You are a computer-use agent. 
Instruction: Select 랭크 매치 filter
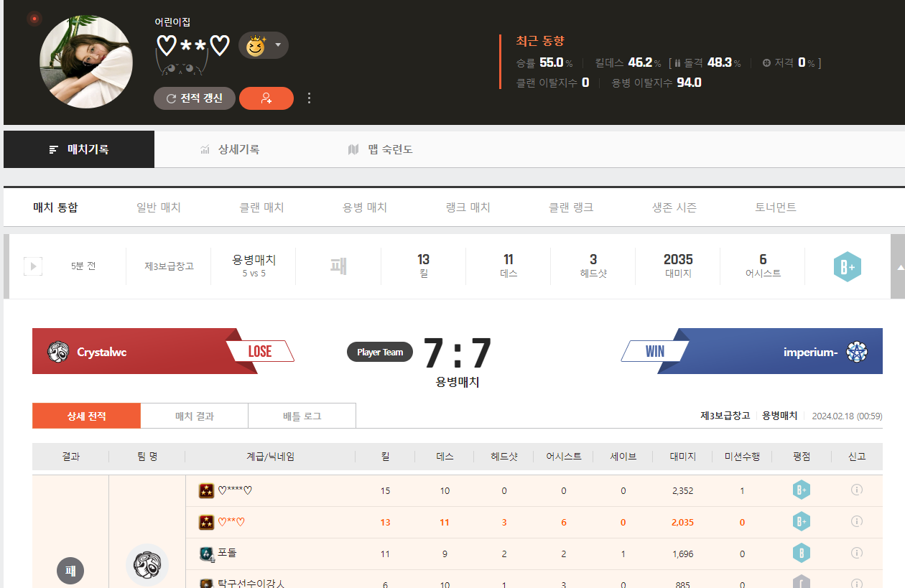point(468,207)
